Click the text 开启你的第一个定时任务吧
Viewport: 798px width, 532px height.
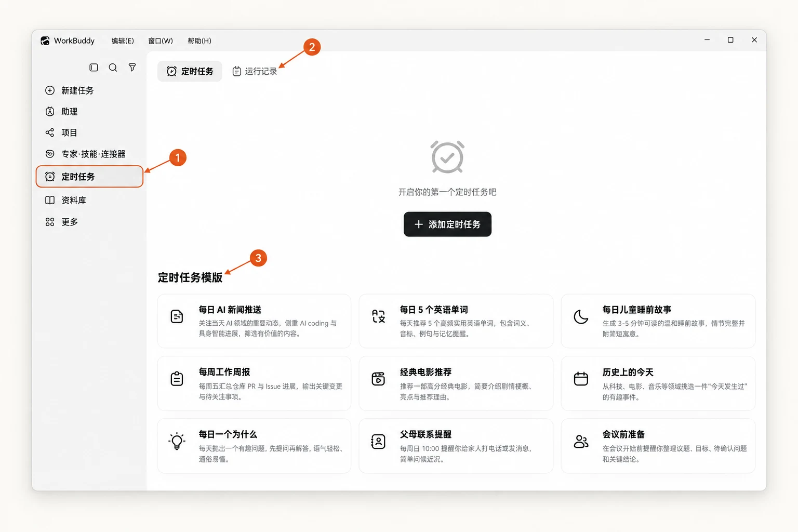[x=447, y=192]
